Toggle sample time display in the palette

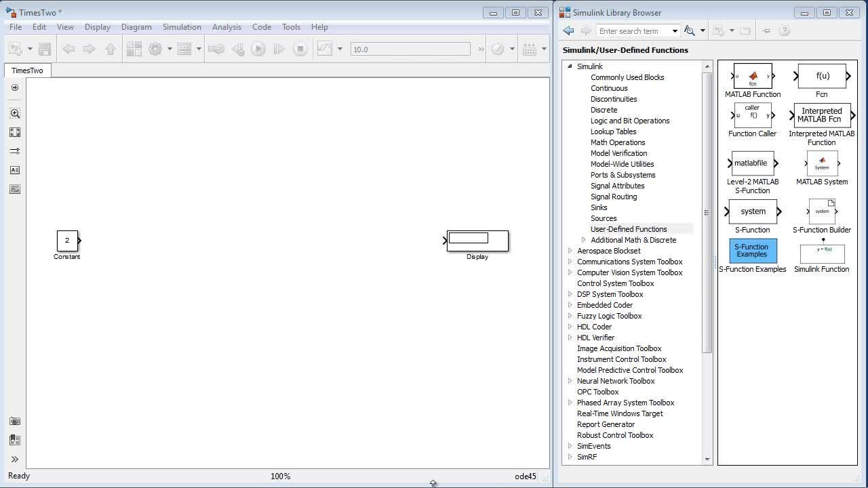point(15,151)
